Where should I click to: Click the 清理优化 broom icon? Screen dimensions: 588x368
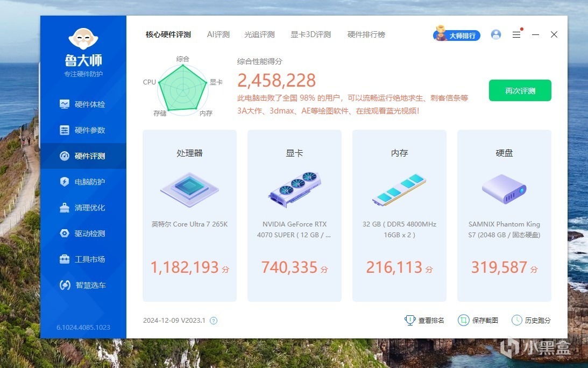[x=65, y=208]
